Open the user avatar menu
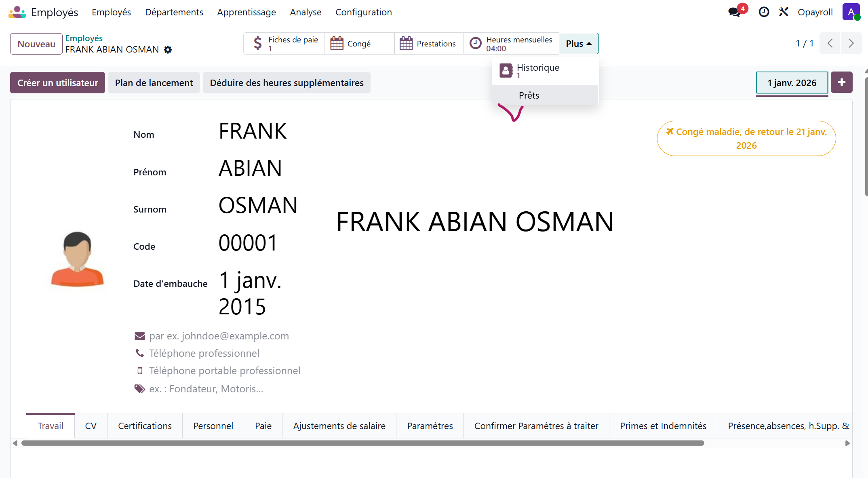The width and height of the screenshot is (868, 478). pos(851,12)
